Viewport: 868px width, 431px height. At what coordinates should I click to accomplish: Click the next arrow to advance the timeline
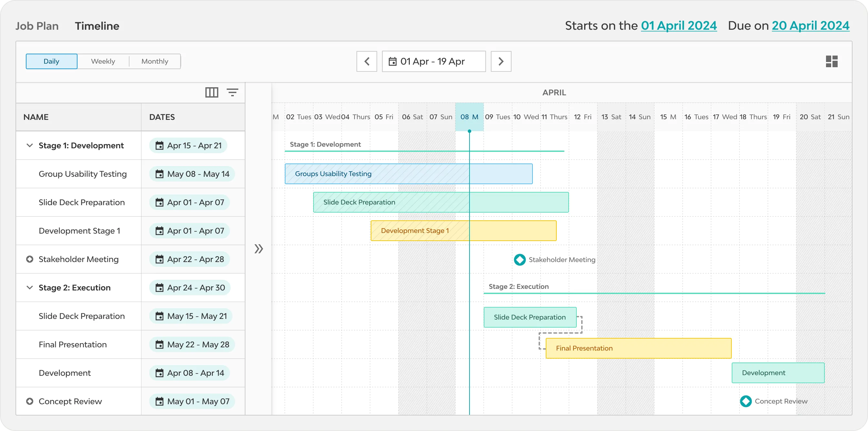[501, 61]
